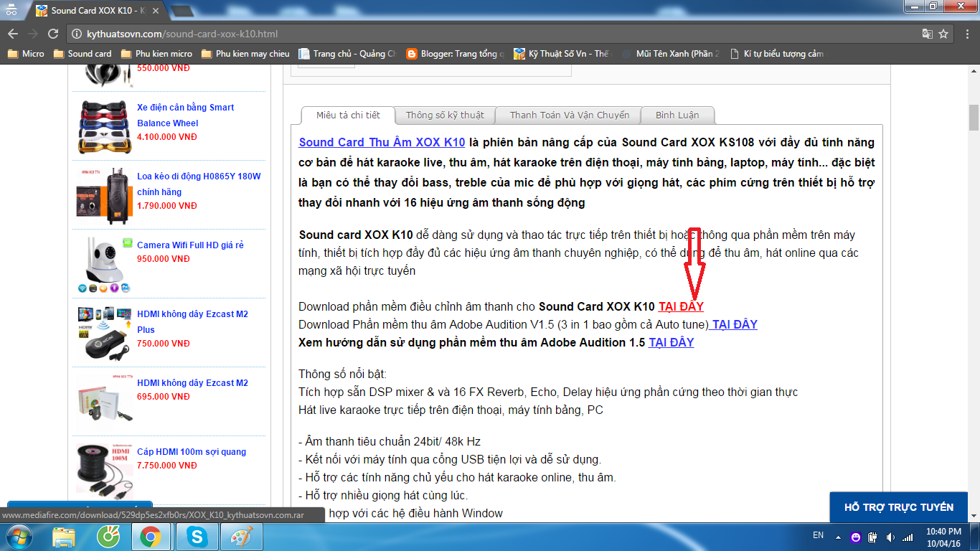Click the network signal tray icon
Viewport: 980px width, 551px height.
click(908, 537)
